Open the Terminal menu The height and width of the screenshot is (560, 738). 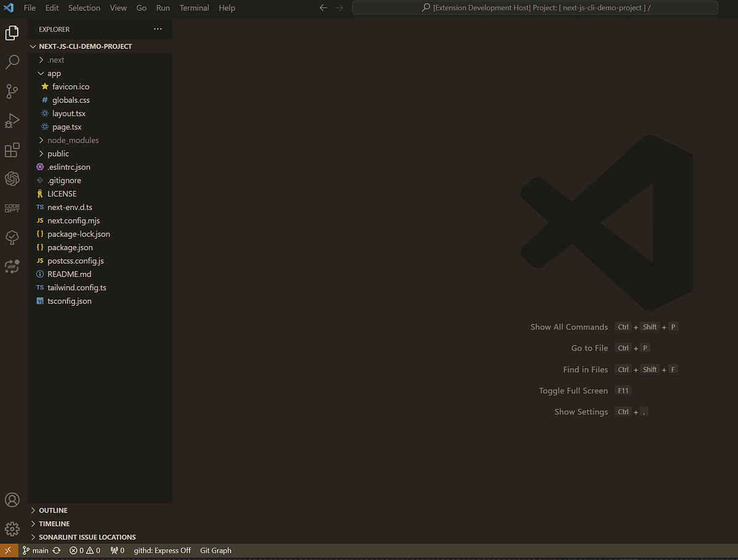point(194,8)
